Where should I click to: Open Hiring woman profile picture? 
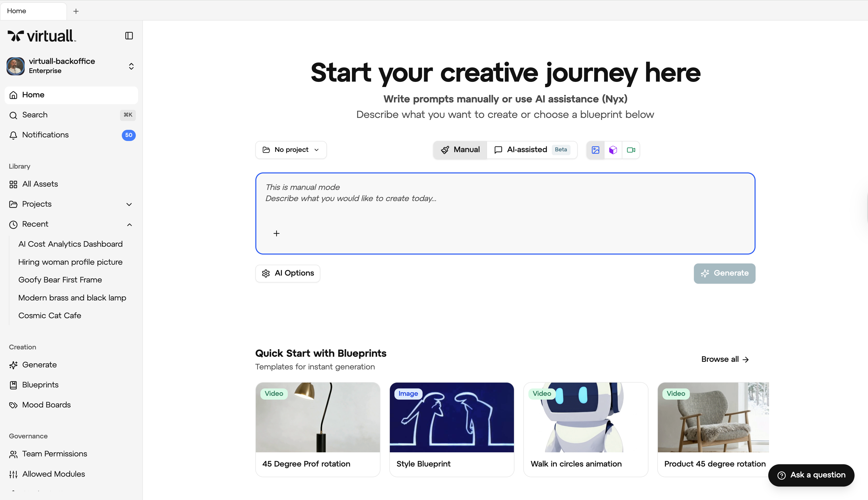pyautogui.click(x=71, y=262)
